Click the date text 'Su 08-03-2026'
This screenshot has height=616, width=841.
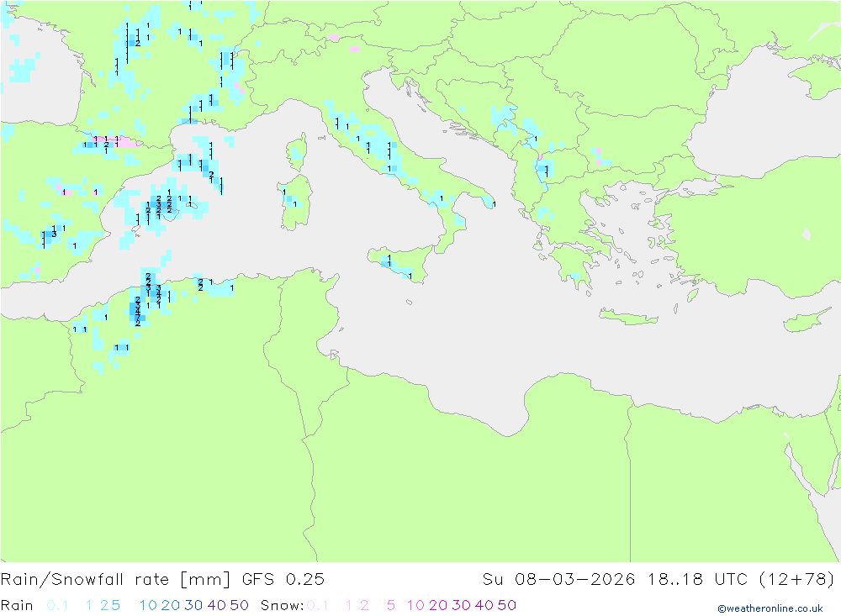pos(559,580)
